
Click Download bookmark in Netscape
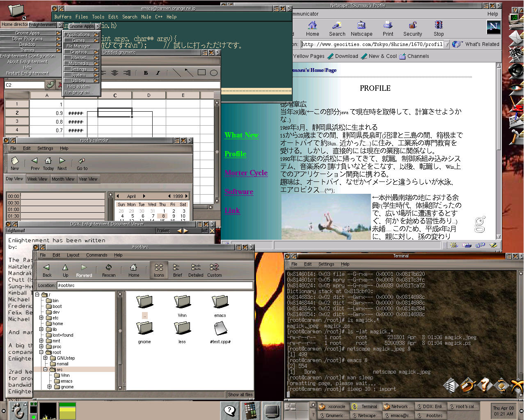343,56
